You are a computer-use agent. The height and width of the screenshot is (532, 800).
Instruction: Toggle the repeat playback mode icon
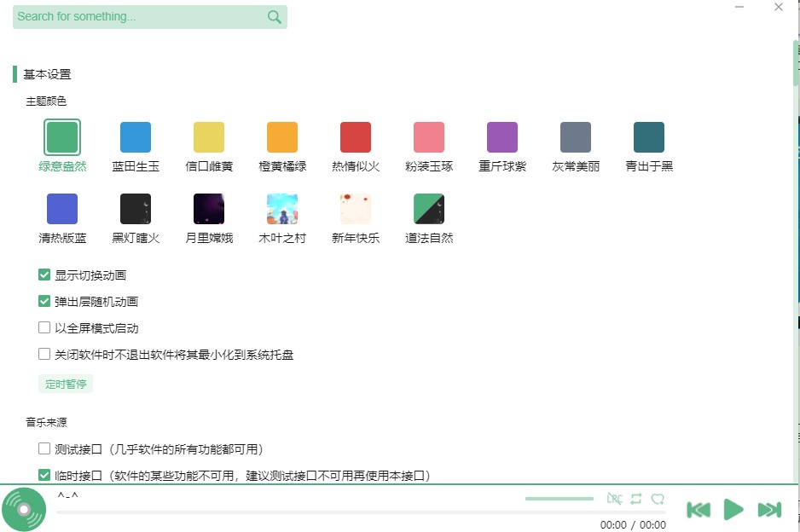coord(635,499)
